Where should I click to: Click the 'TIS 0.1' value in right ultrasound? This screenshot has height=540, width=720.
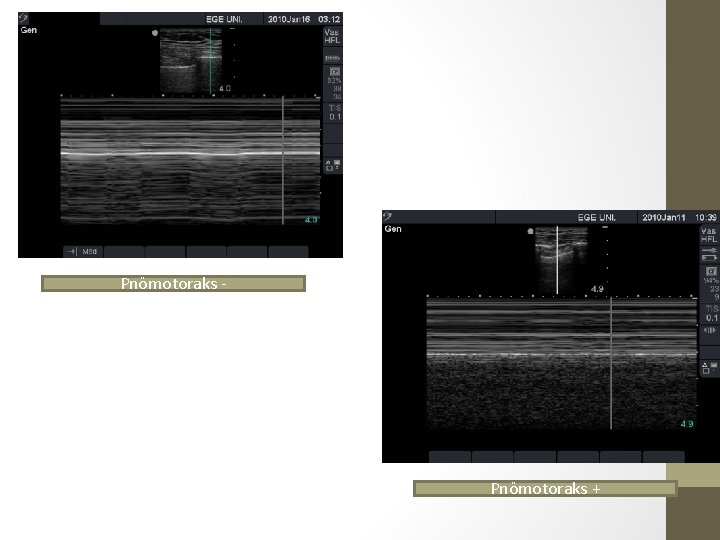click(x=711, y=313)
